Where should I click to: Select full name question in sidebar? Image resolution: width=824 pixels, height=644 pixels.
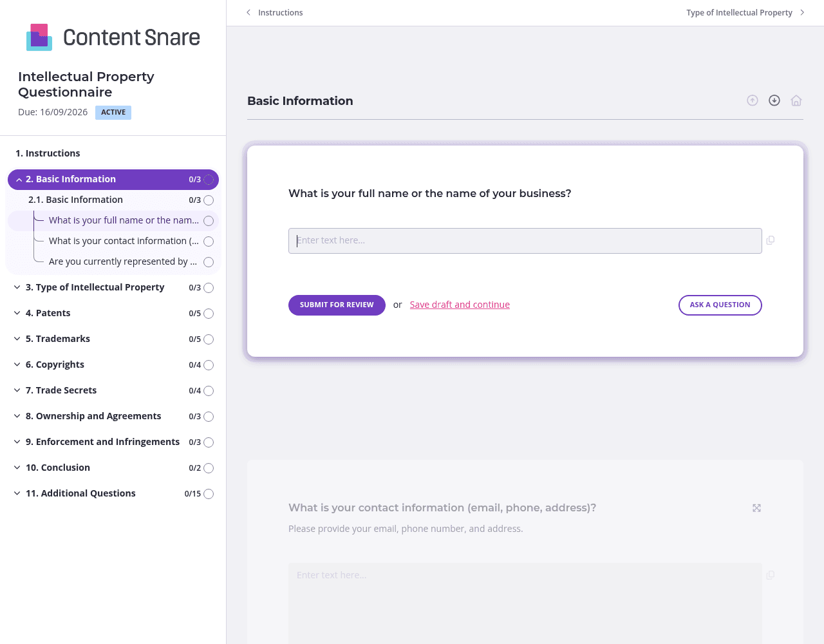[x=124, y=220]
